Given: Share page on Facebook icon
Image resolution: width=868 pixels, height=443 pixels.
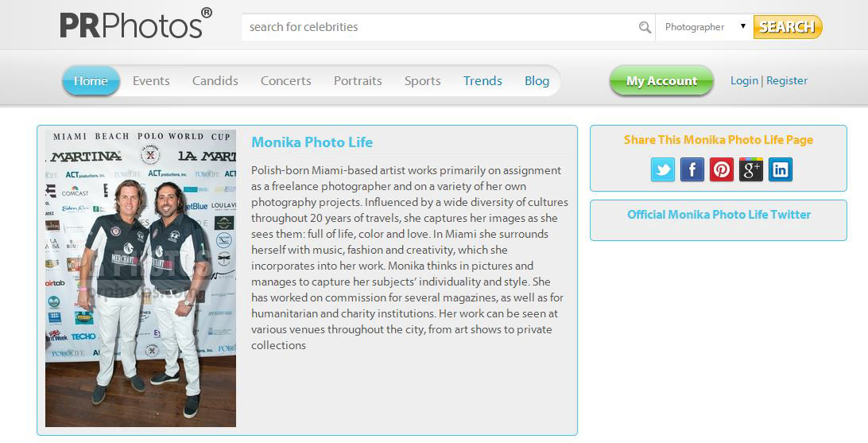Looking at the screenshot, I should point(692,169).
